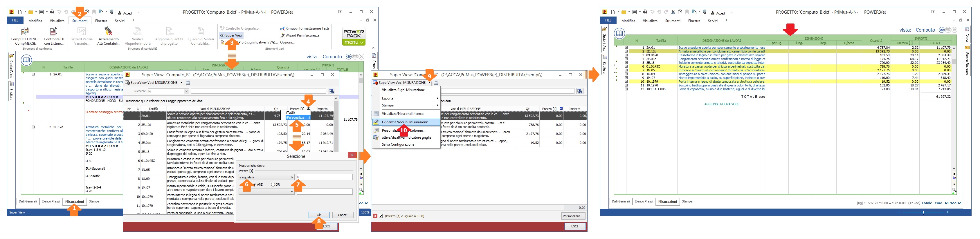Viewport: 980px width, 239px height.
Task: Open Wizard Piani Sicurezza
Action: click(x=300, y=35)
